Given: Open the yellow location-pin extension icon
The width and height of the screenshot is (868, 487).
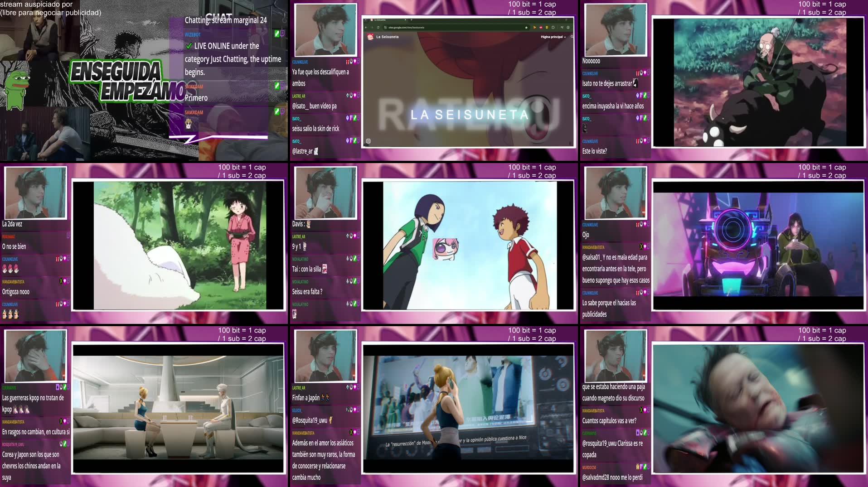Looking at the screenshot, I should [x=547, y=27].
